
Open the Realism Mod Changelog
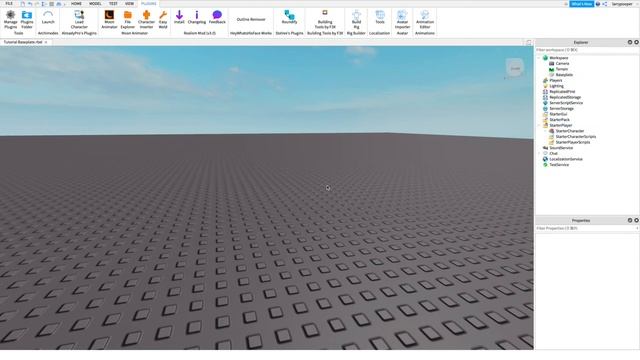(x=197, y=17)
